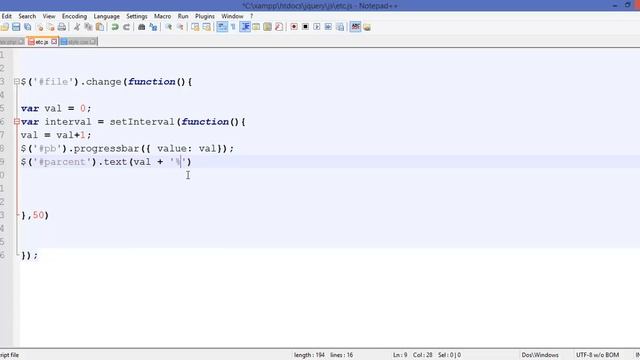
Task: Toggle Show all characters icon
Action: (233, 27)
